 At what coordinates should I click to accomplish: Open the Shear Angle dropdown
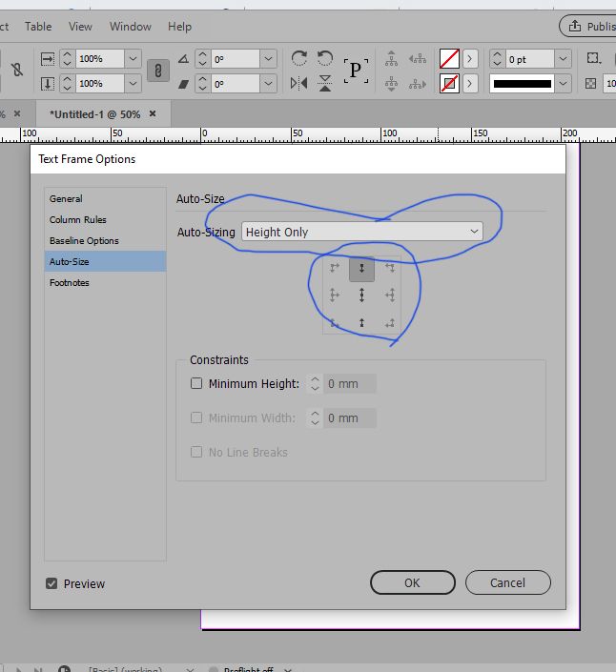click(268, 84)
